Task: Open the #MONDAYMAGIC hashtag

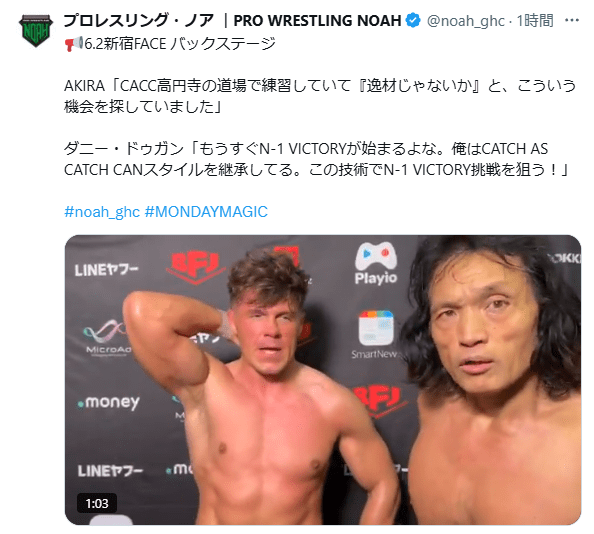Action: pos(206,212)
